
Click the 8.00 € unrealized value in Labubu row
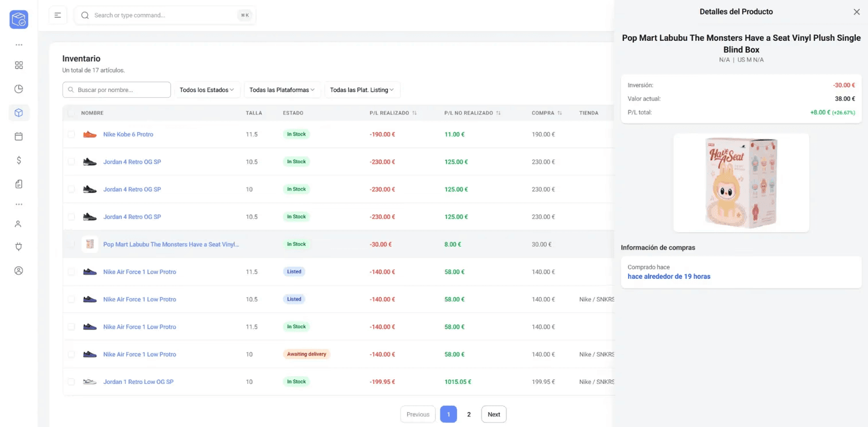tap(454, 244)
